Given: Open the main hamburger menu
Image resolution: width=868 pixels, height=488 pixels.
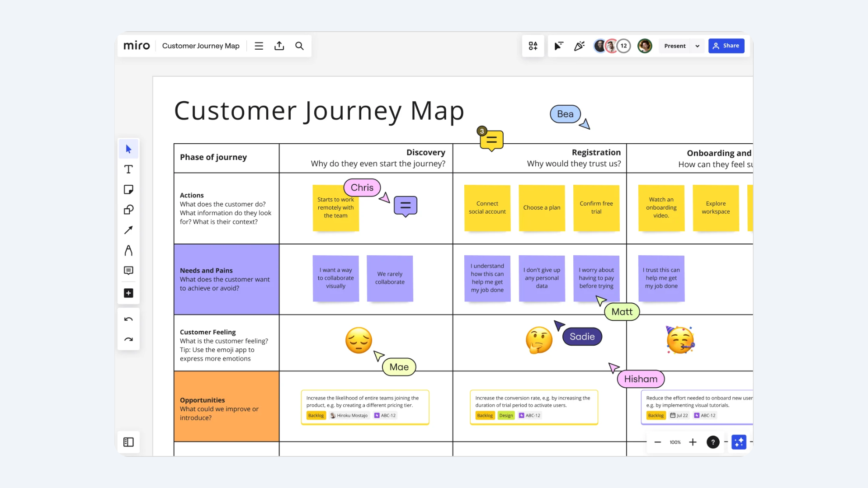Looking at the screenshot, I should coord(259,46).
